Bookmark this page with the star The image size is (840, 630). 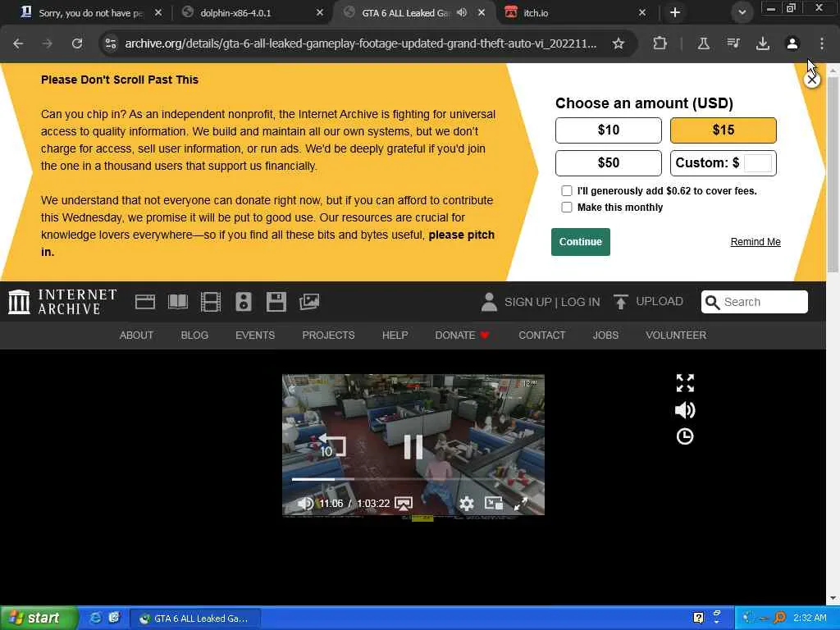[619, 43]
